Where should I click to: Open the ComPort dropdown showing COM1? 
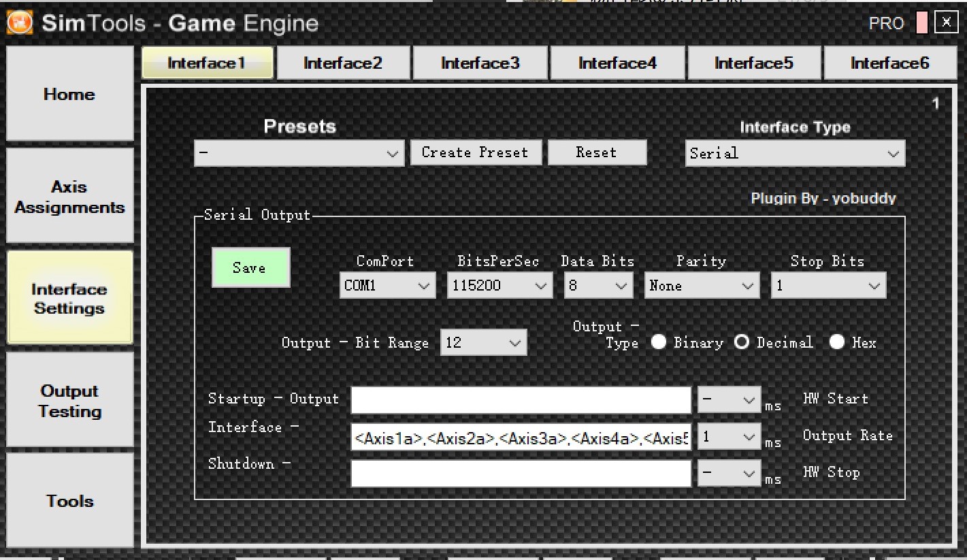point(387,286)
